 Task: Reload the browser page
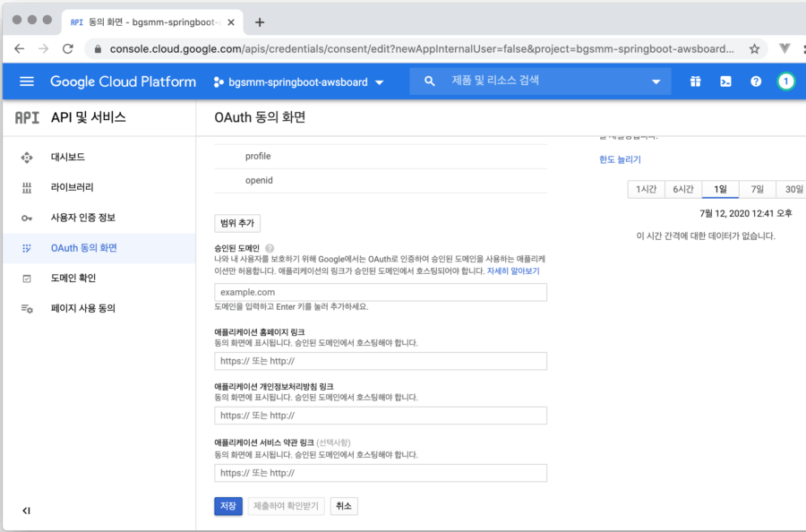(67, 48)
